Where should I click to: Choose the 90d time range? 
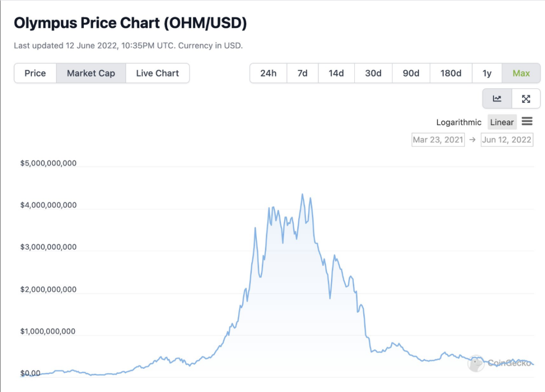tap(411, 73)
